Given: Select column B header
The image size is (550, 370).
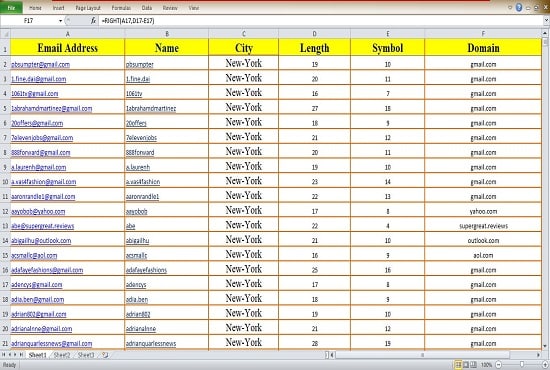Looking at the screenshot, I should 167,34.
